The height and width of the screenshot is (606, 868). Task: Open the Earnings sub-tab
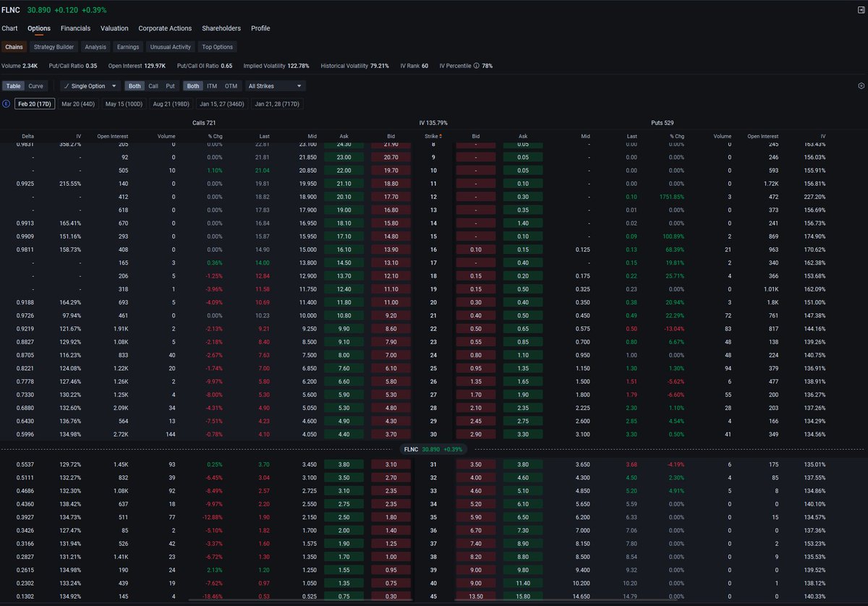128,47
